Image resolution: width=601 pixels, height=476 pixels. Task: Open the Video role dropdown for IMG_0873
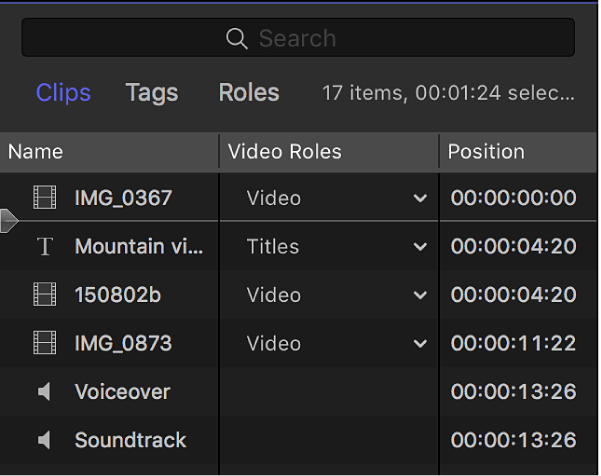(x=419, y=344)
